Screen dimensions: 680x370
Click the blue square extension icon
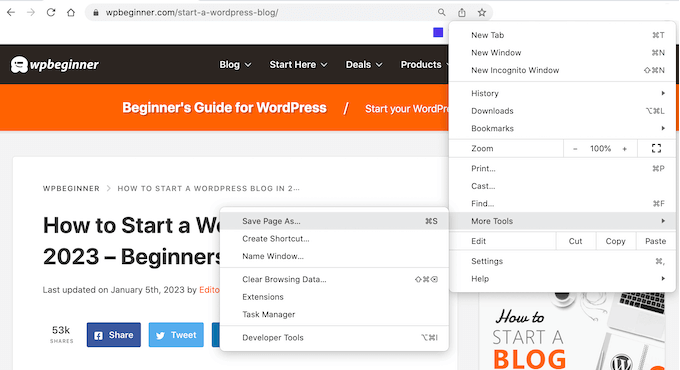(438, 32)
